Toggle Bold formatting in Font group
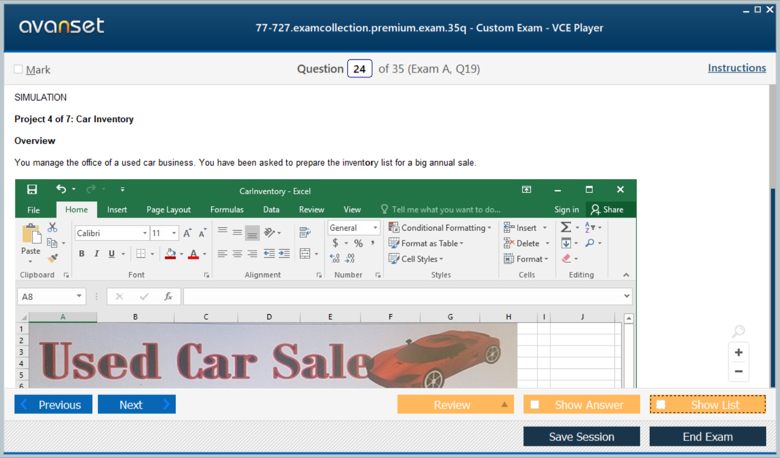780x458 pixels. click(x=82, y=254)
